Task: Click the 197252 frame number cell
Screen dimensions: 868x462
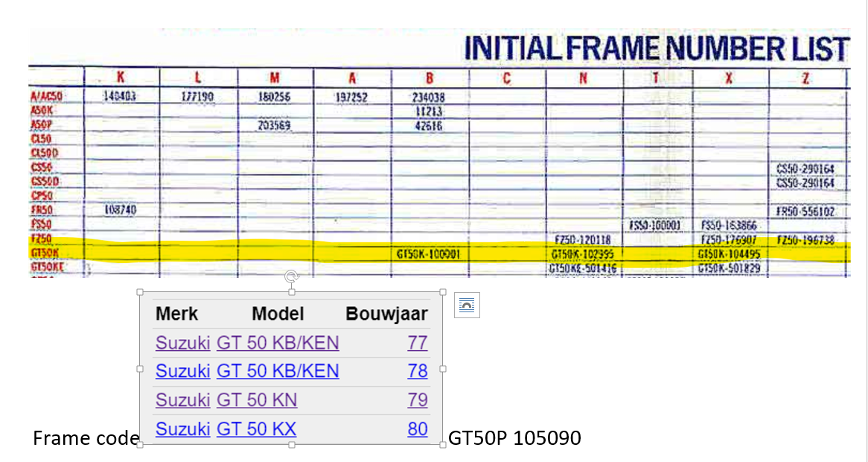Action: [352, 98]
